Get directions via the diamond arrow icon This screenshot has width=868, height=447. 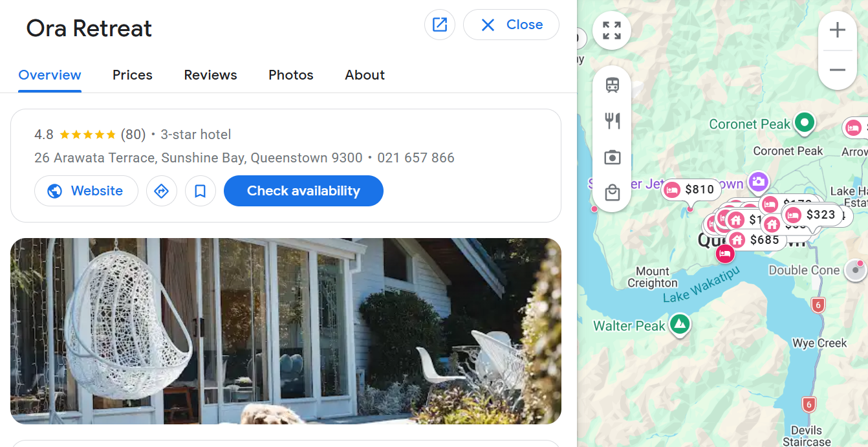point(162,191)
